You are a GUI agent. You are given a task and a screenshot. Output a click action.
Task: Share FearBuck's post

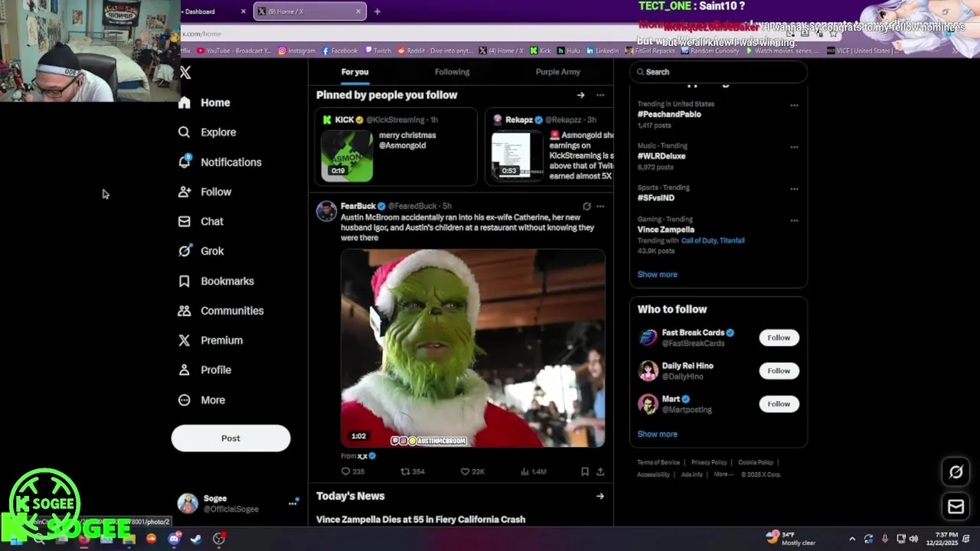coord(600,471)
